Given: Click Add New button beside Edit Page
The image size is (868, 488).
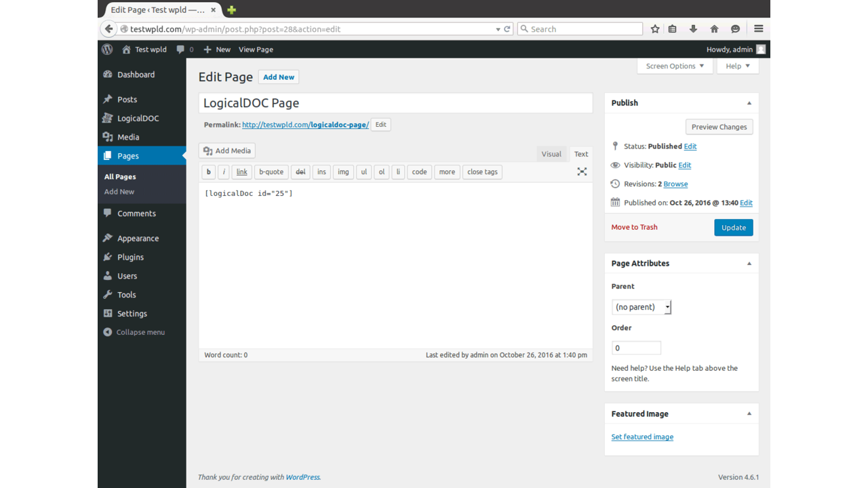Looking at the screenshot, I should 279,77.
